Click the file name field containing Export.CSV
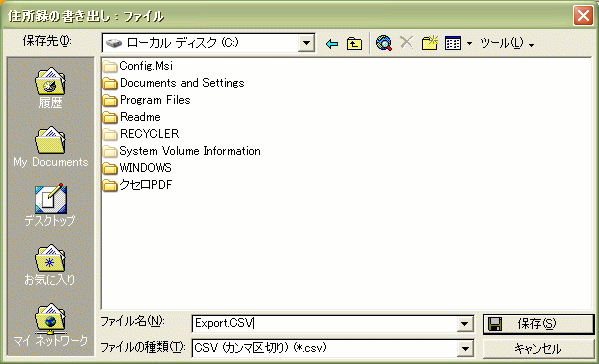This screenshot has width=599, height=364. tap(325, 324)
